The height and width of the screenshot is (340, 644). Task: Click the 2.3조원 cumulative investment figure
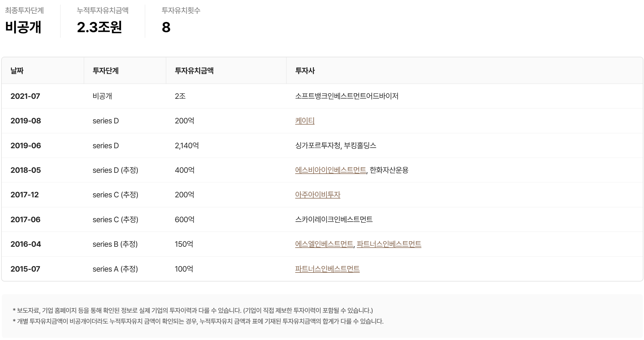(99, 27)
